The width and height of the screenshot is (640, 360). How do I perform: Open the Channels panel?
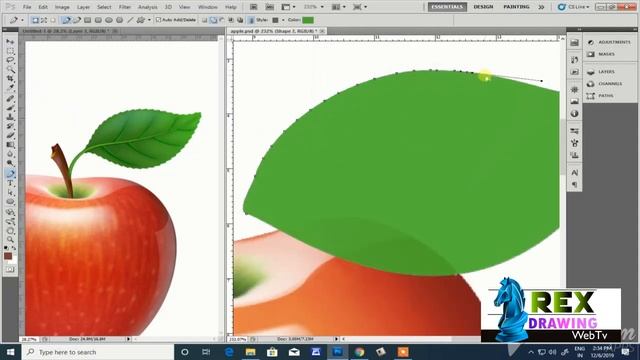click(604, 84)
